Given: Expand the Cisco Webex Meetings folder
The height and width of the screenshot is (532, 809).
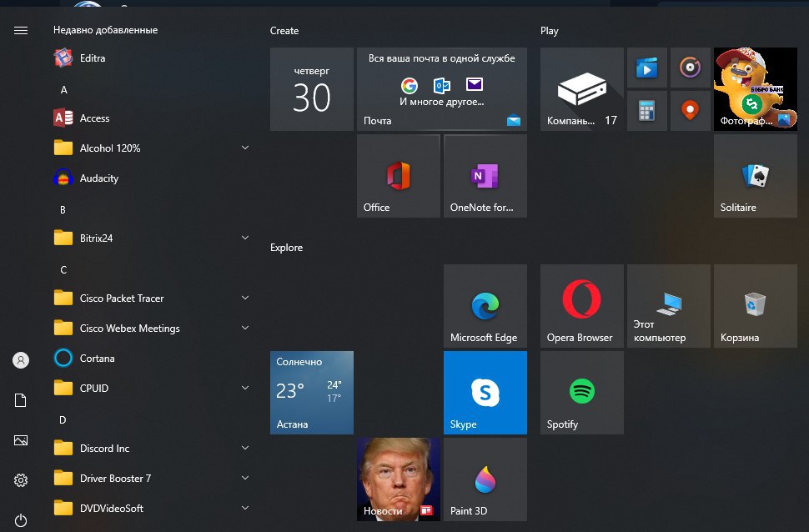Looking at the screenshot, I should (152, 329).
